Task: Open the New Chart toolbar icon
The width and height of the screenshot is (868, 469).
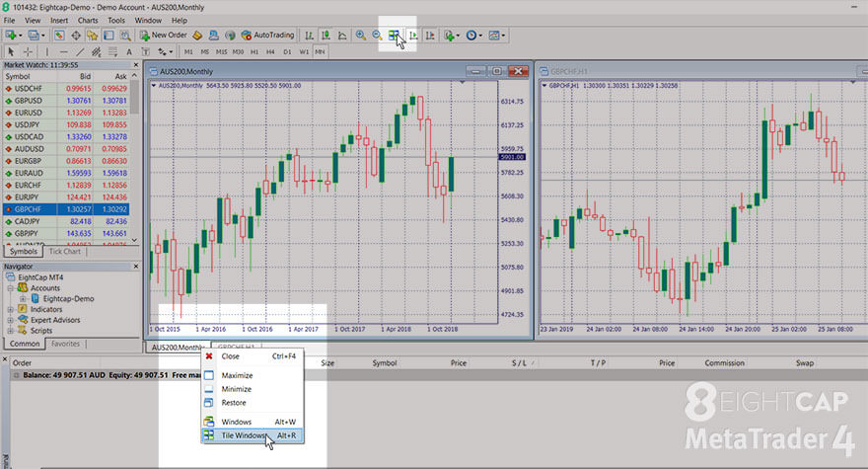Action: coord(10,36)
